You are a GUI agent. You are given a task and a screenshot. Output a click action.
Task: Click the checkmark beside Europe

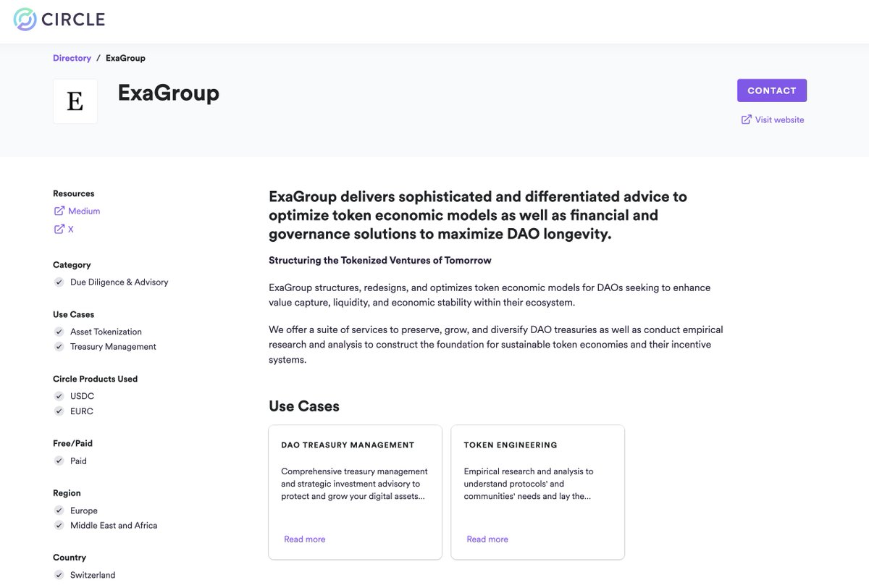(x=59, y=511)
